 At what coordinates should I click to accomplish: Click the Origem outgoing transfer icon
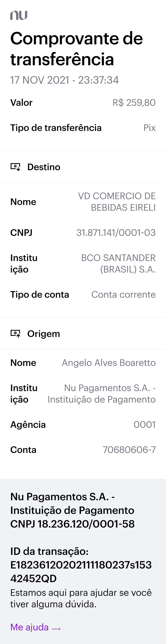(x=15, y=334)
